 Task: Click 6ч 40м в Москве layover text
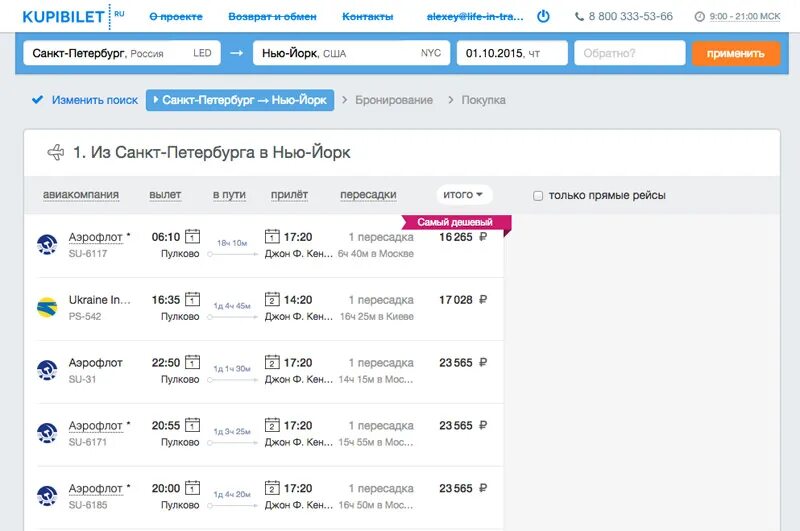376,254
